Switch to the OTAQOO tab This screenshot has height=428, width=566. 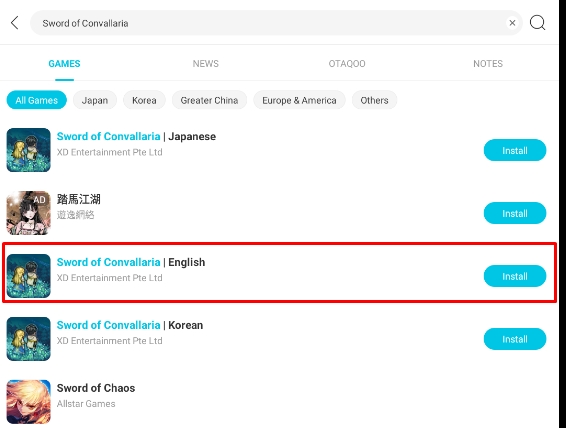tap(347, 64)
